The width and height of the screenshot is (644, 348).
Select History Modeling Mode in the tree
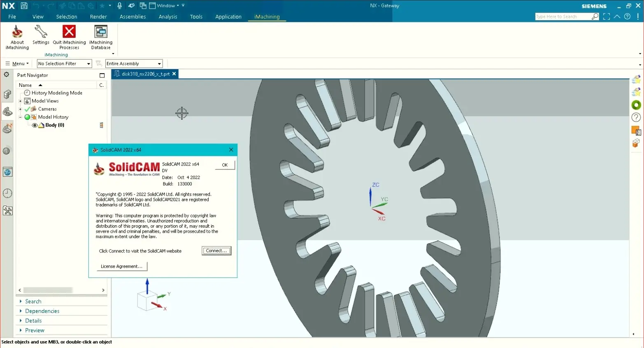pos(57,93)
